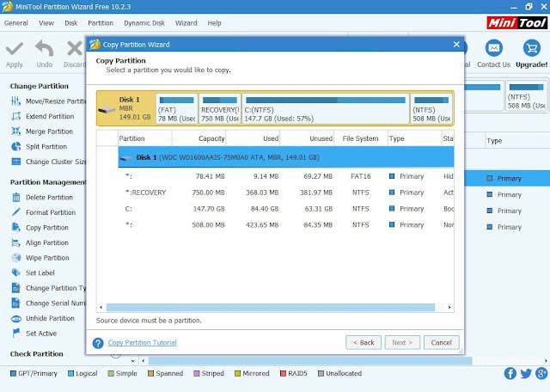Select the Set Label icon
This screenshot has width=550, height=392.
(15, 273)
